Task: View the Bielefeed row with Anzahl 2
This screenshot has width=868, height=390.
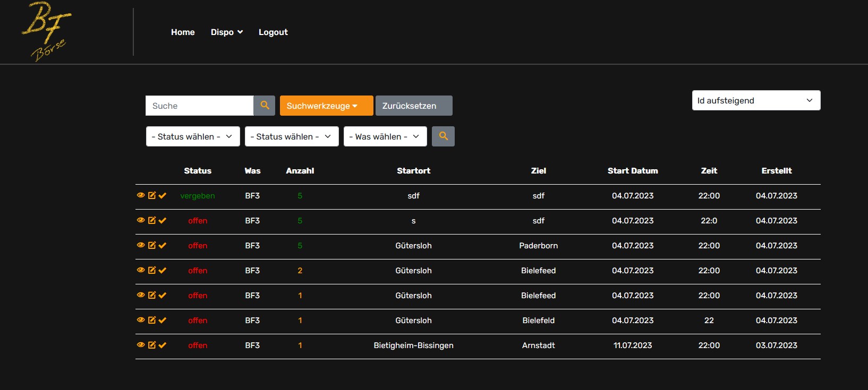Action: [141, 270]
